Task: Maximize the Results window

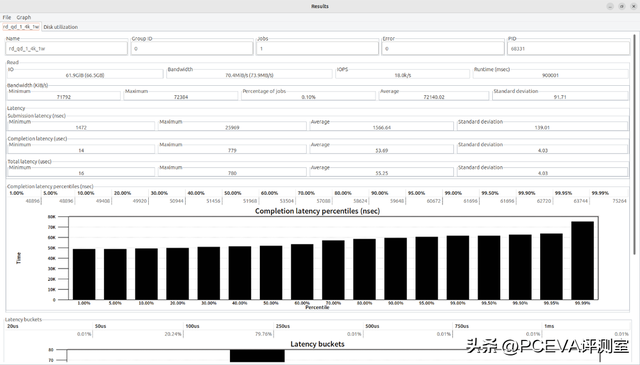Action: (622, 6)
